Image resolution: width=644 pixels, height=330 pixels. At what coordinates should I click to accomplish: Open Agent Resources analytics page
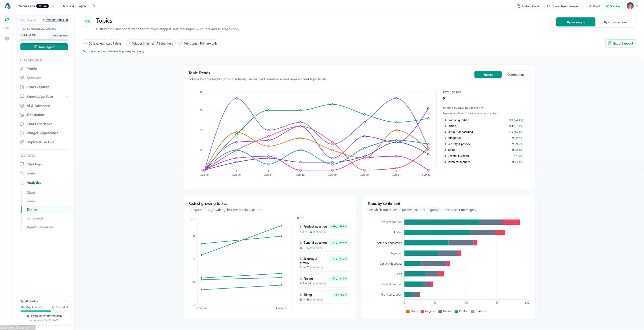pos(40,227)
